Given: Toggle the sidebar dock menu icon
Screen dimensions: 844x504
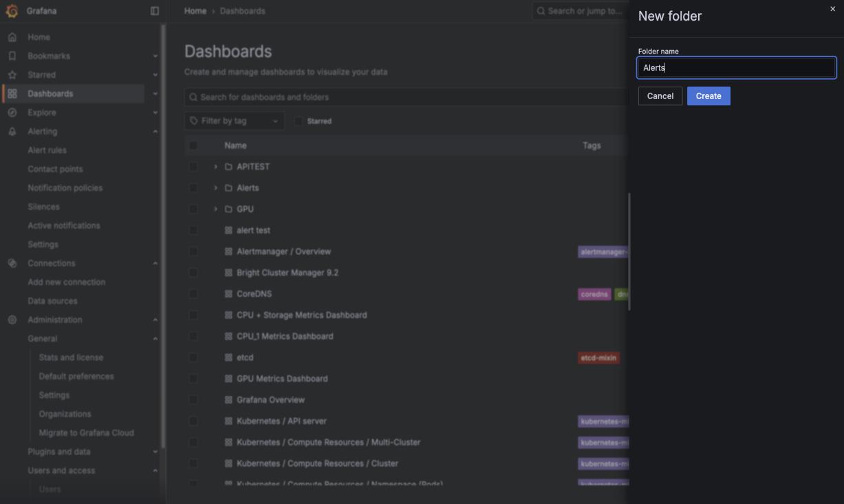Looking at the screenshot, I should click(155, 11).
